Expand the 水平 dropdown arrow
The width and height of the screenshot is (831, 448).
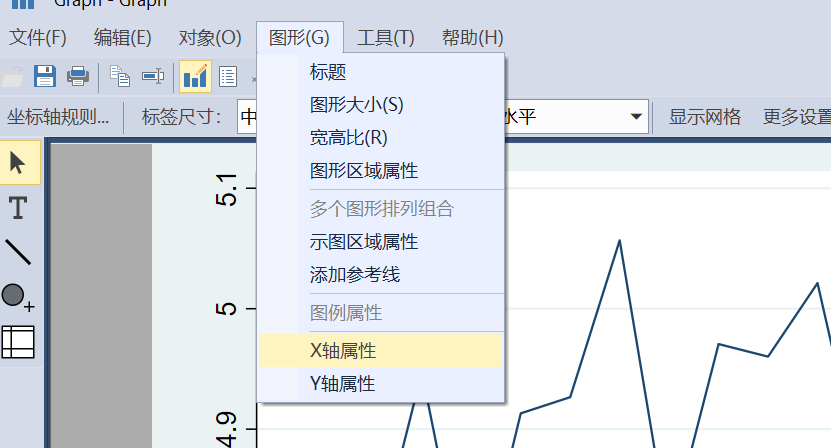click(x=636, y=117)
